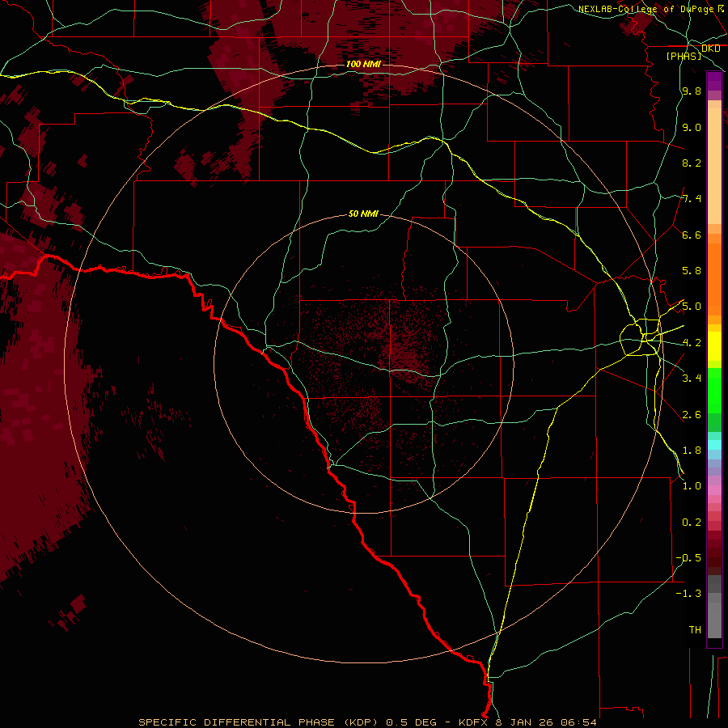Select the 7.4 scale label

click(692, 199)
